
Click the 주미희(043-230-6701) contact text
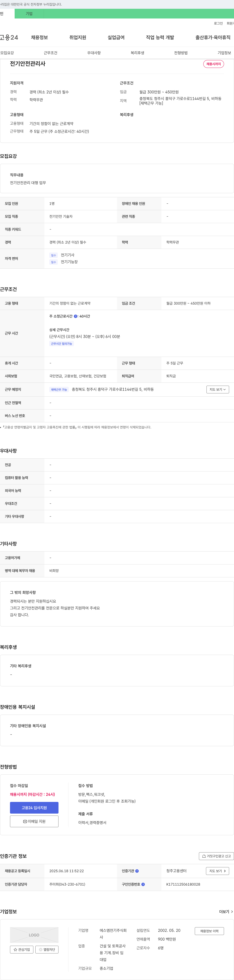67,884
